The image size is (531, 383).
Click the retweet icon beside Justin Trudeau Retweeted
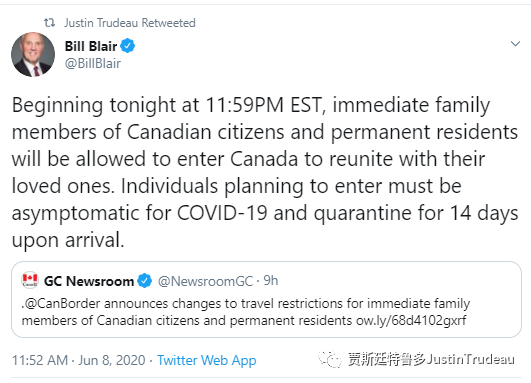point(49,23)
